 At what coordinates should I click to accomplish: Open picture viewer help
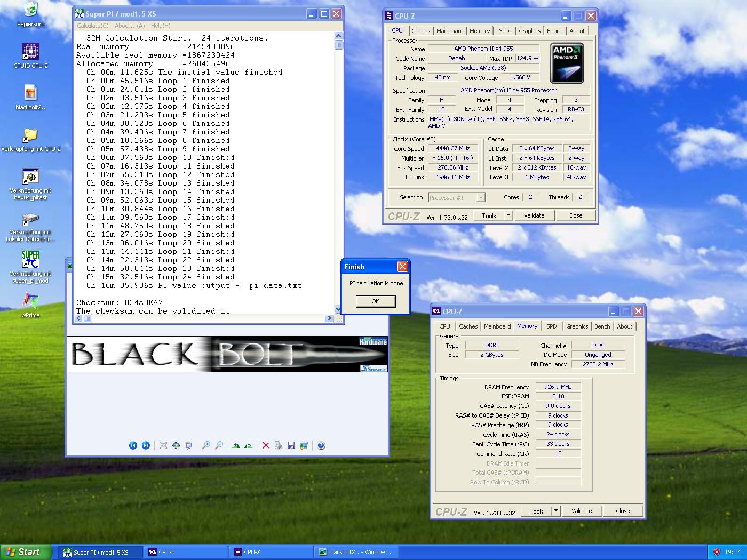point(321,445)
